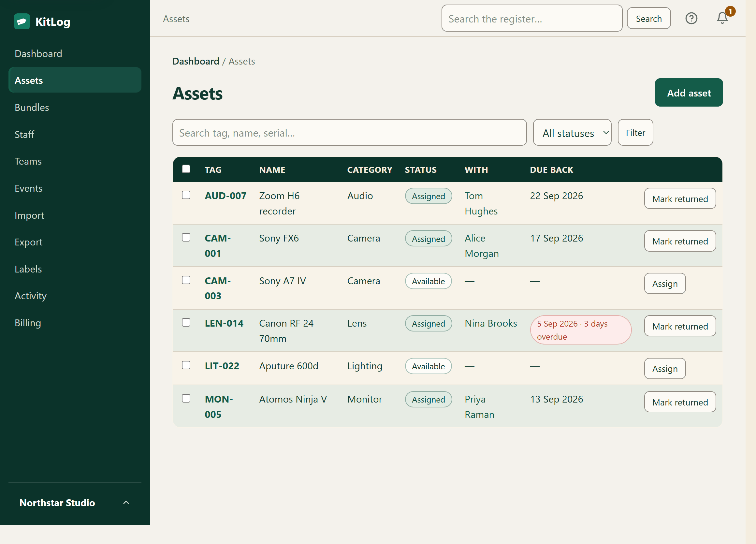Focus the Search tag, name, serial field
The height and width of the screenshot is (544, 756).
[x=349, y=133]
